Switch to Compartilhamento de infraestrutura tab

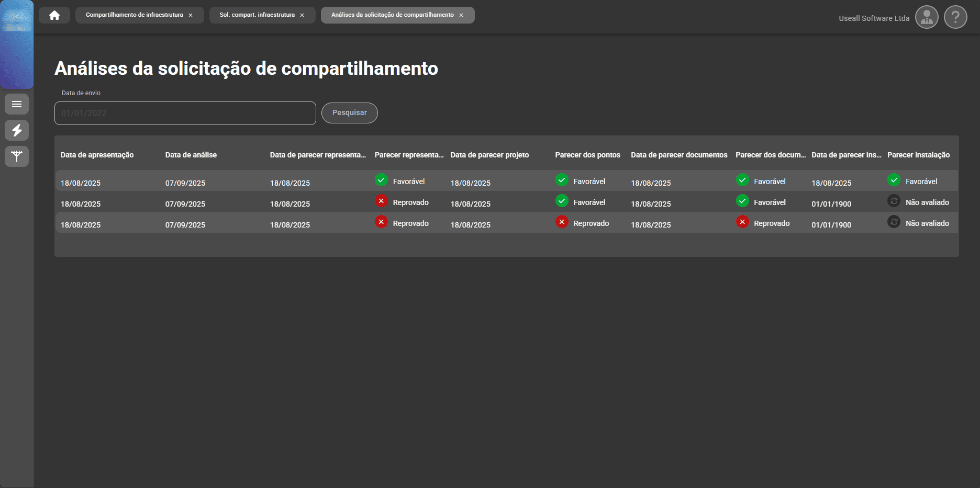tap(134, 15)
